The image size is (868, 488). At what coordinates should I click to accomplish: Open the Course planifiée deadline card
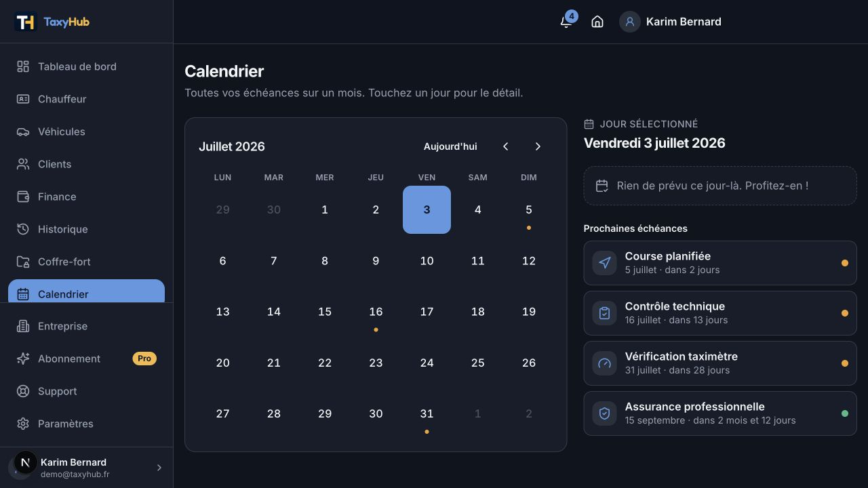coord(720,263)
